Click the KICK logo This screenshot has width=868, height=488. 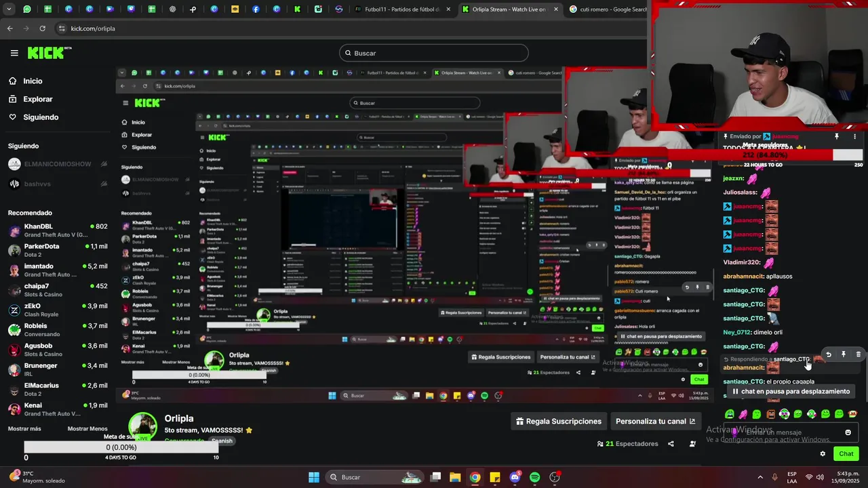pos(50,52)
